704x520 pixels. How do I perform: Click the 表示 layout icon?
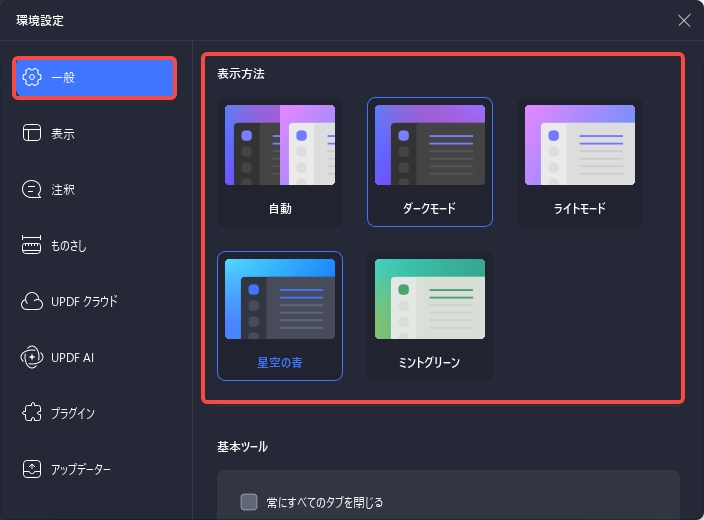(32, 133)
